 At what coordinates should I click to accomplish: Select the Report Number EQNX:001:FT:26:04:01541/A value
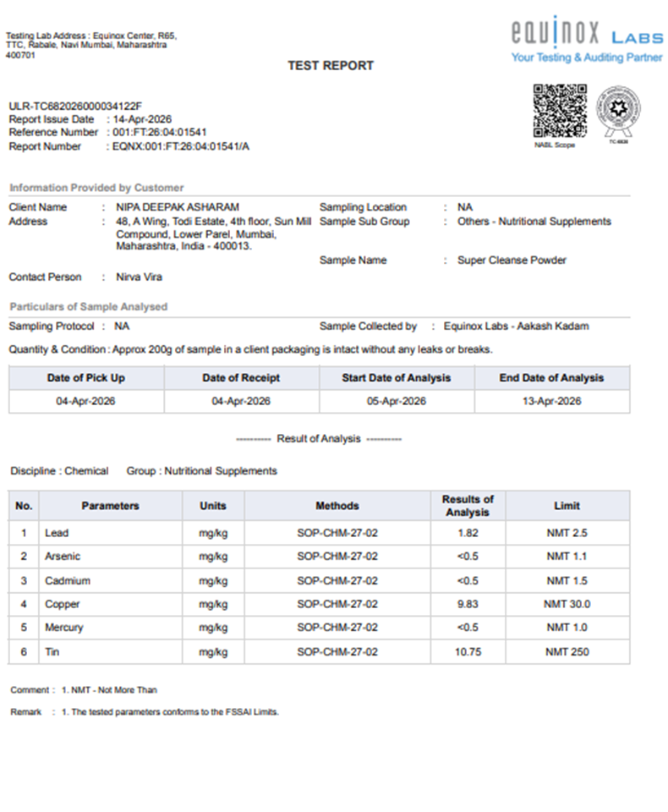[181, 146]
